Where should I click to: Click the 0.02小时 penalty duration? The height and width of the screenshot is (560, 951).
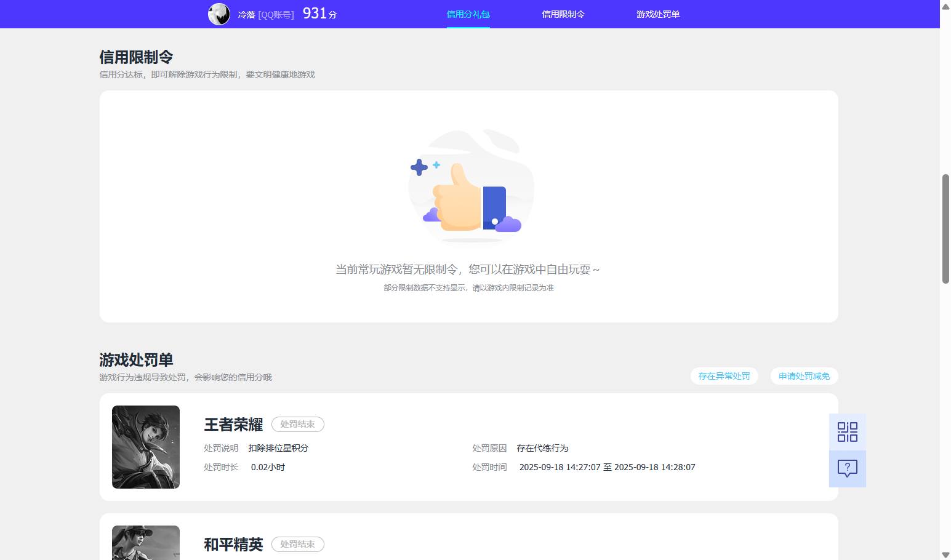[x=268, y=467]
